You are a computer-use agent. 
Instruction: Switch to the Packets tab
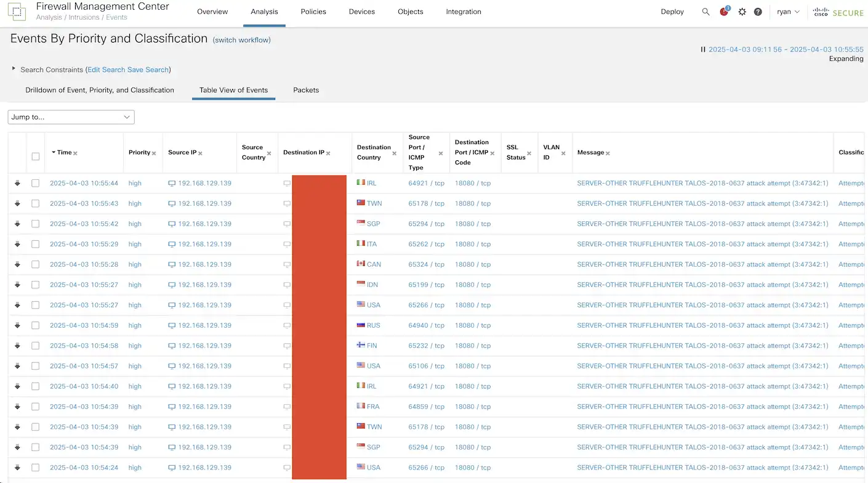pyautogui.click(x=306, y=89)
